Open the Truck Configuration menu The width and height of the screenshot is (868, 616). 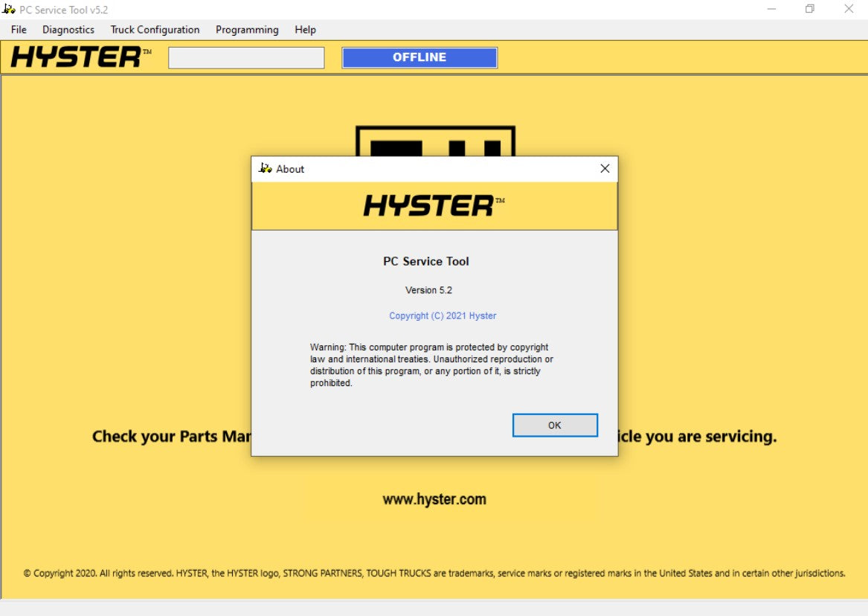(155, 30)
